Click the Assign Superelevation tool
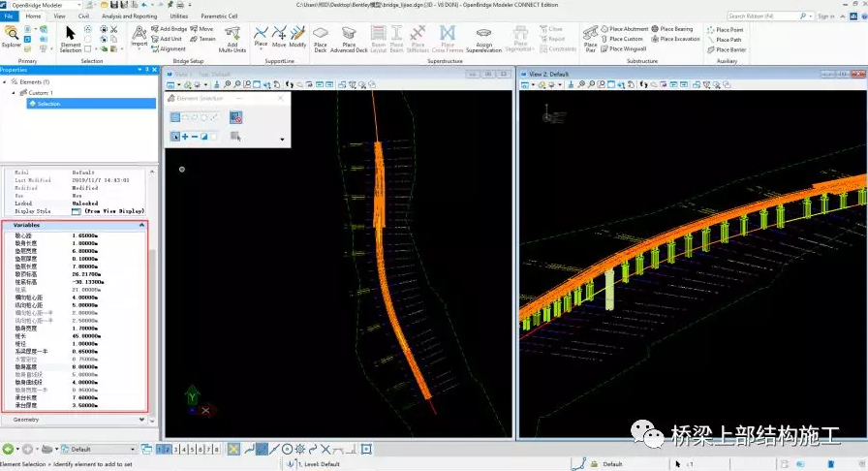 pyautogui.click(x=483, y=39)
